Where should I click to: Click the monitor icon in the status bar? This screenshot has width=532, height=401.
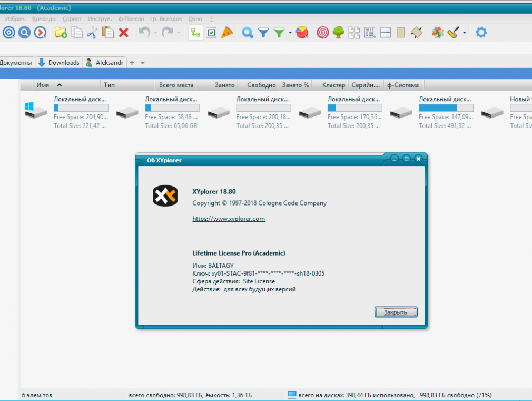click(292, 395)
